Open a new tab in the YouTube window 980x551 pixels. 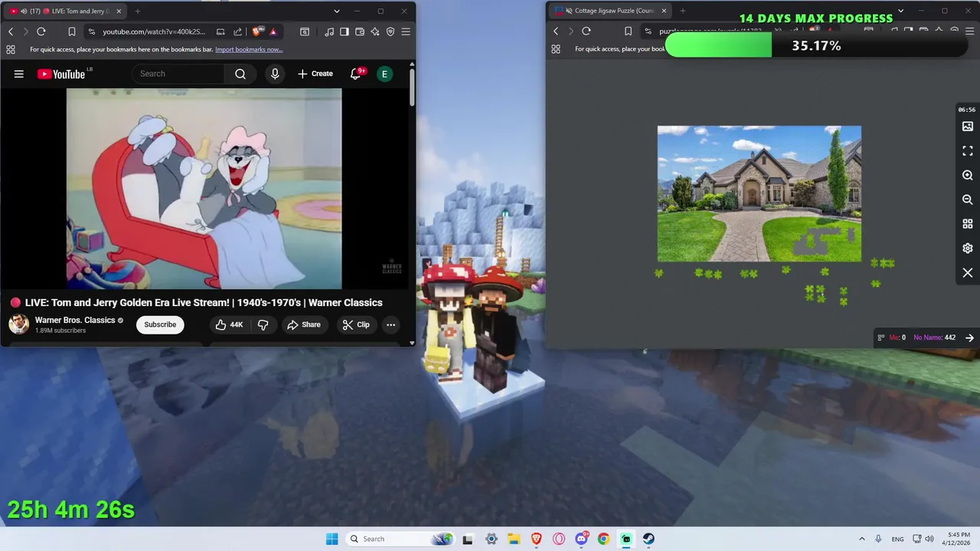(x=138, y=11)
